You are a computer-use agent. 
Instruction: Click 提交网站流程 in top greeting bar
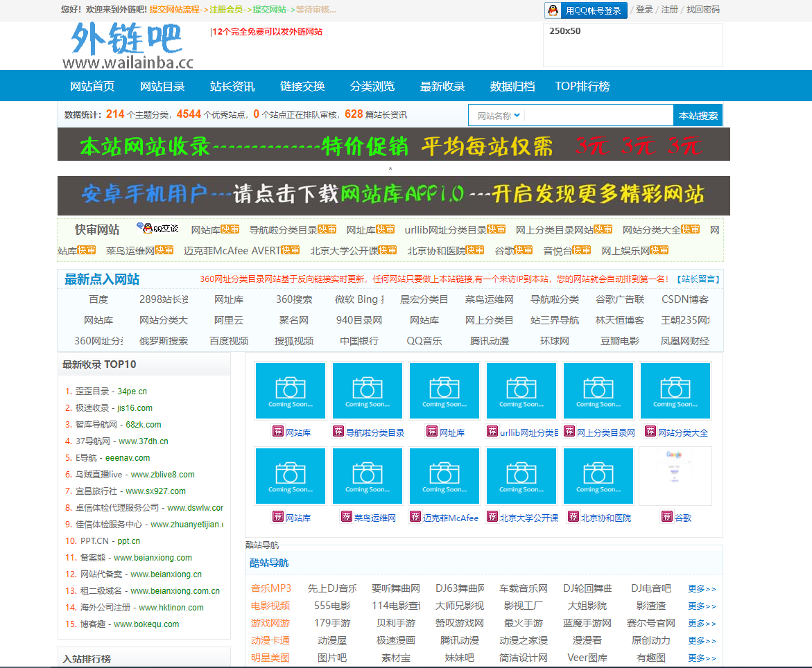click(x=175, y=9)
